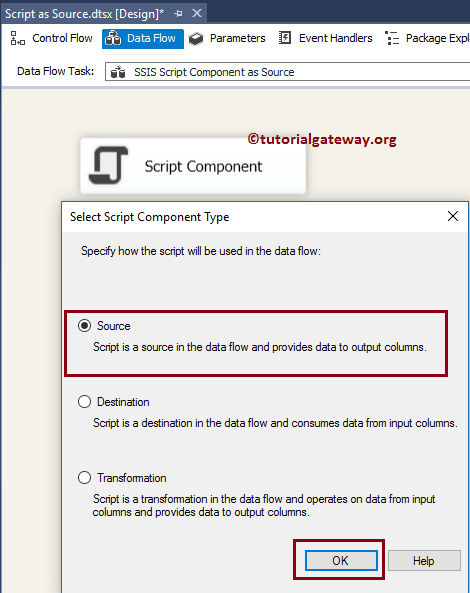Open the Event Handlers tab
Image resolution: width=470 pixels, height=593 pixels.
(x=326, y=38)
